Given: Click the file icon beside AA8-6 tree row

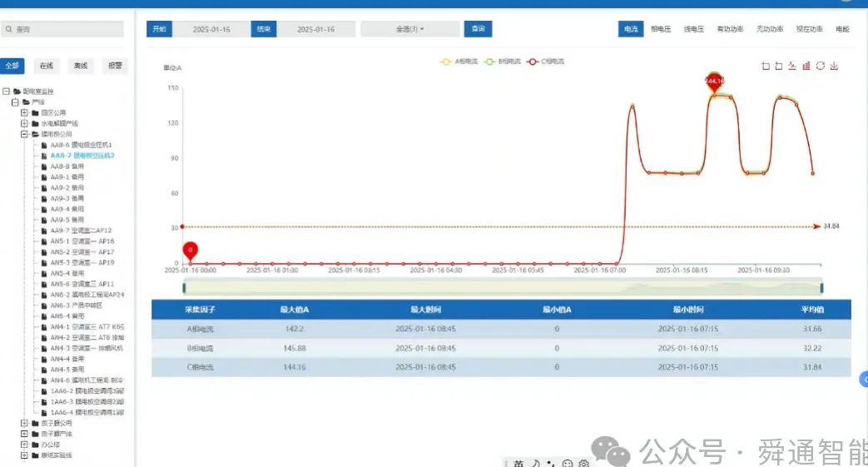Looking at the screenshot, I should (x=44, y=145).
